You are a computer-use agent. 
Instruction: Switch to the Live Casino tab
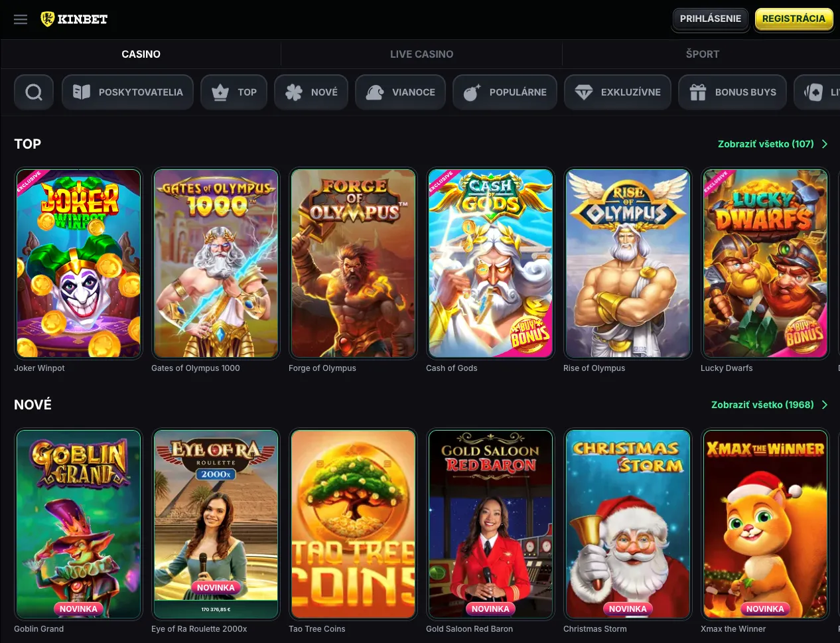tap(421, 54)
